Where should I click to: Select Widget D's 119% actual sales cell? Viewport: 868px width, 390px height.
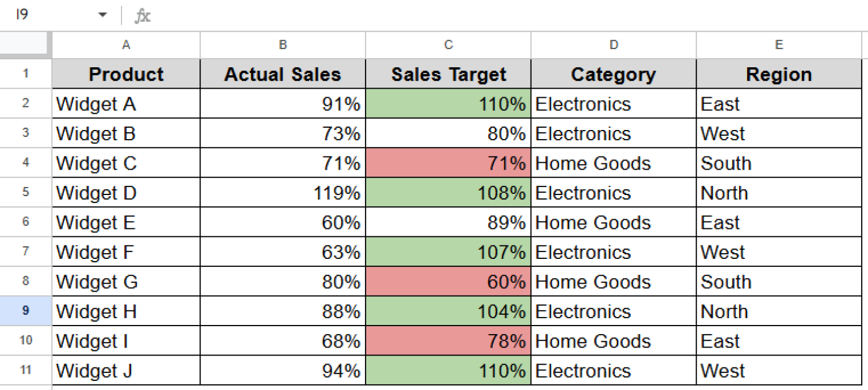click(x=282, y=193)
